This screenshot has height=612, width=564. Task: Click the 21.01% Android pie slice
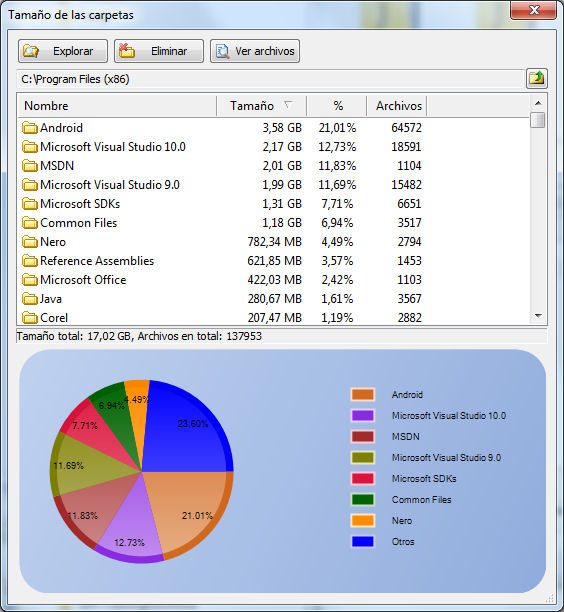[x=187, y=507]
